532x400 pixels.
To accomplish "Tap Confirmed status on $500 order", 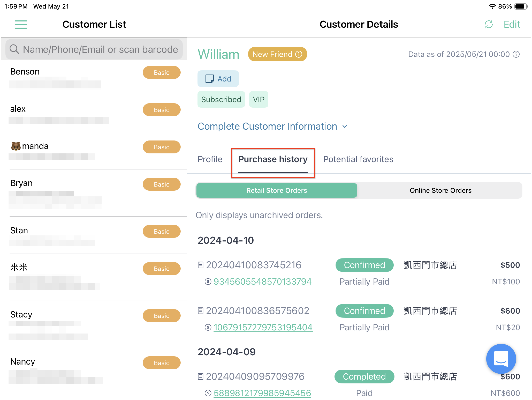I will (x=364, y=265).
